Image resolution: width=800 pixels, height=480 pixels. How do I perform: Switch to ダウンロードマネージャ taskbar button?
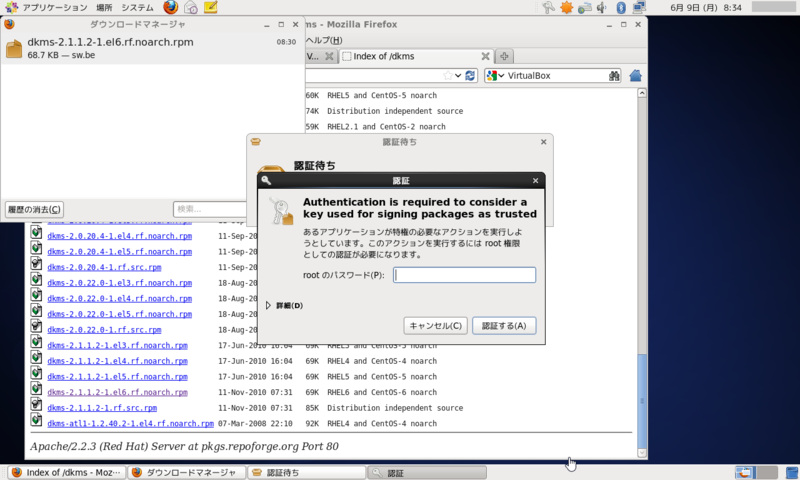186,472
